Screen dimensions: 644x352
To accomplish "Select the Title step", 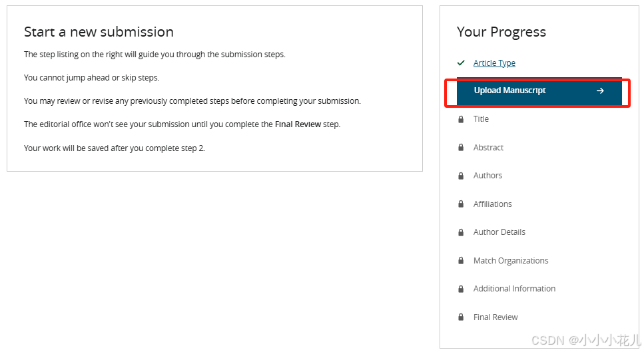I will [481, 119].
